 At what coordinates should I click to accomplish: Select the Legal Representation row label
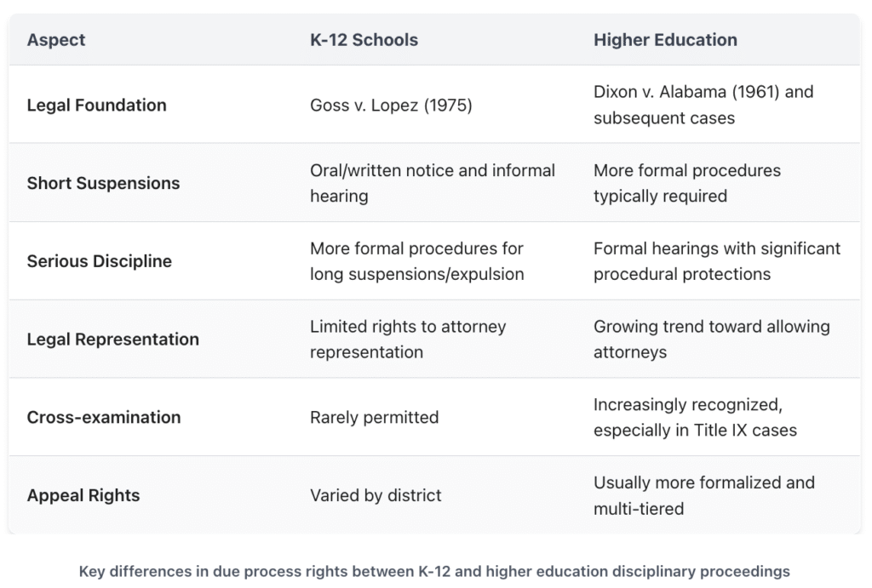pos(112,339)
